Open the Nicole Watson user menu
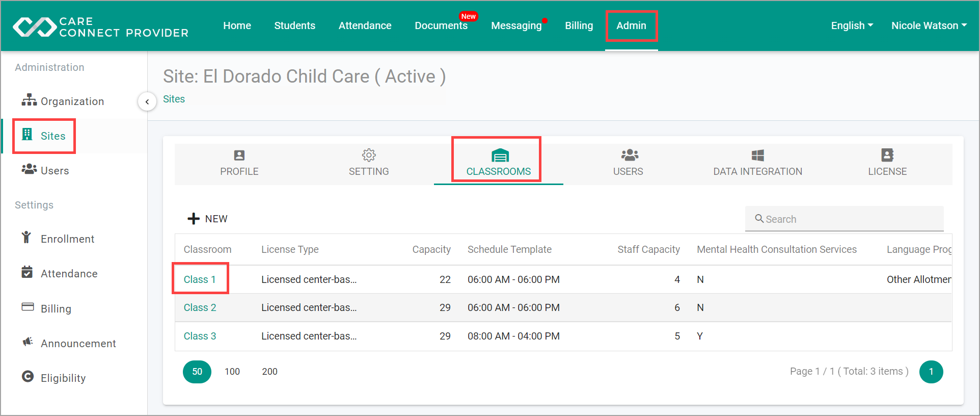Screen dimensions: 980x416 click(x=929, y=25)
